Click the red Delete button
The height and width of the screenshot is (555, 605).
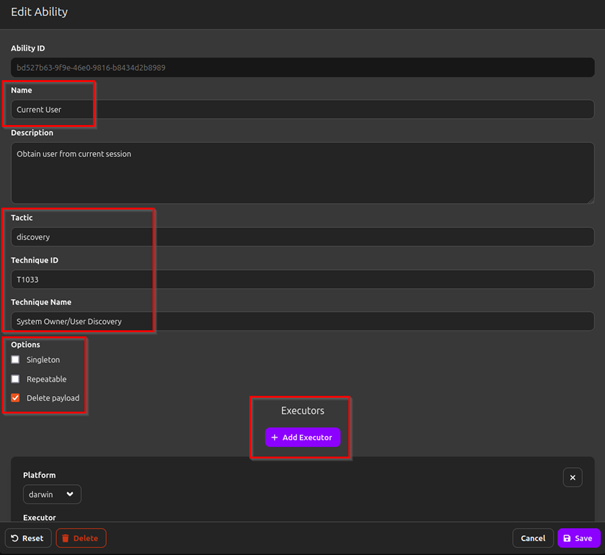point(81,538)
